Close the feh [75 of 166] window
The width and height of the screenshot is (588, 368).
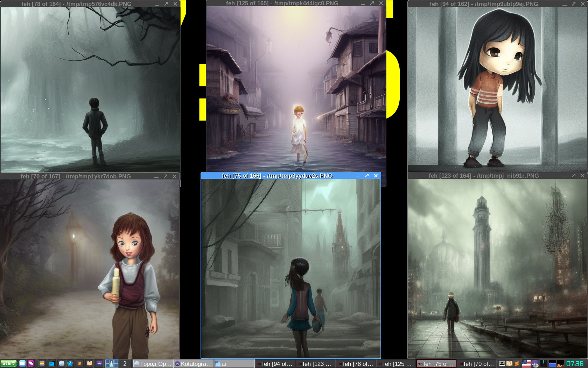click(376, 176)
